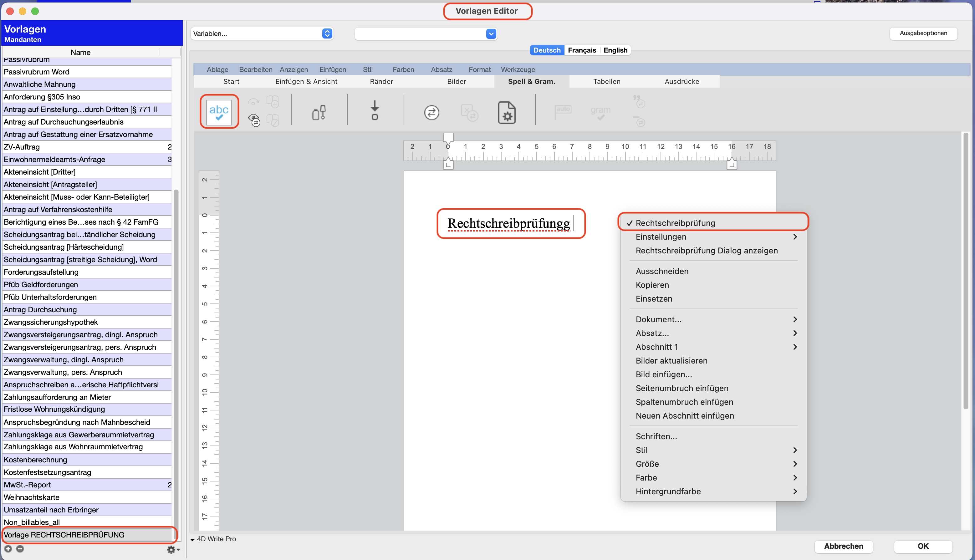Expand Dokument... submenu
The height and width of the screenshot is (560, 975).
[x=713, y=319]
